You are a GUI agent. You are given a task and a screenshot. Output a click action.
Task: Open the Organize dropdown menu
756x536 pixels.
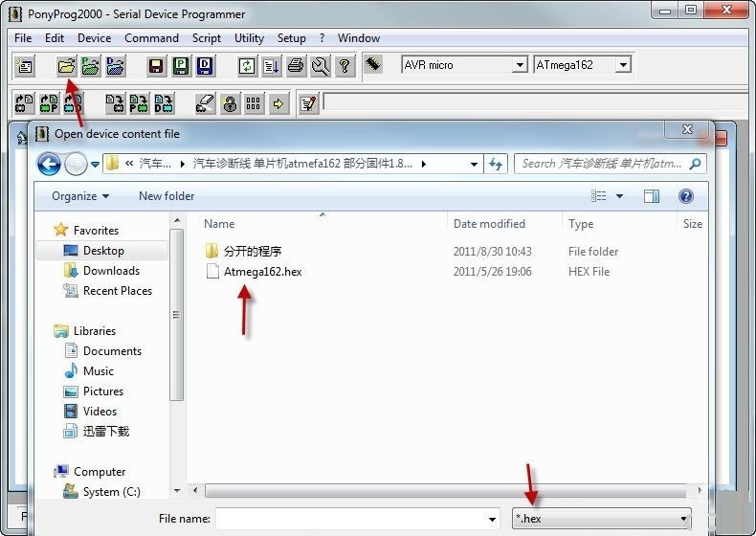[x=80, y=196]
